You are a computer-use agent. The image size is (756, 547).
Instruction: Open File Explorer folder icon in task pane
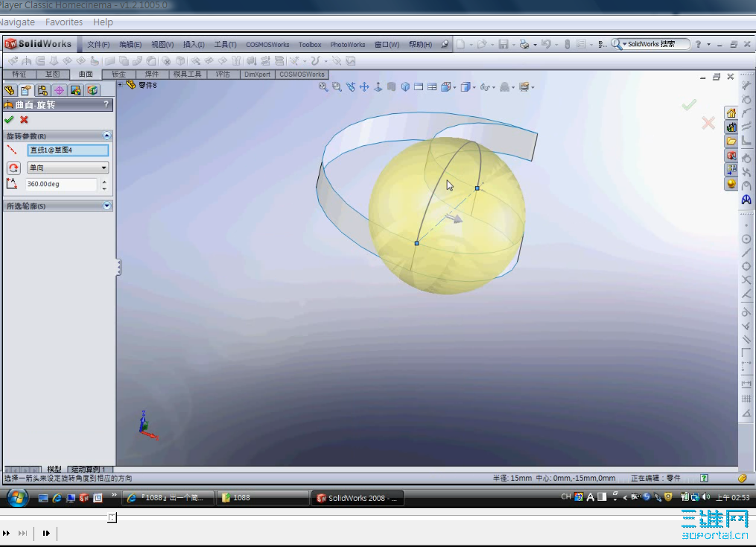pos(731,142)
